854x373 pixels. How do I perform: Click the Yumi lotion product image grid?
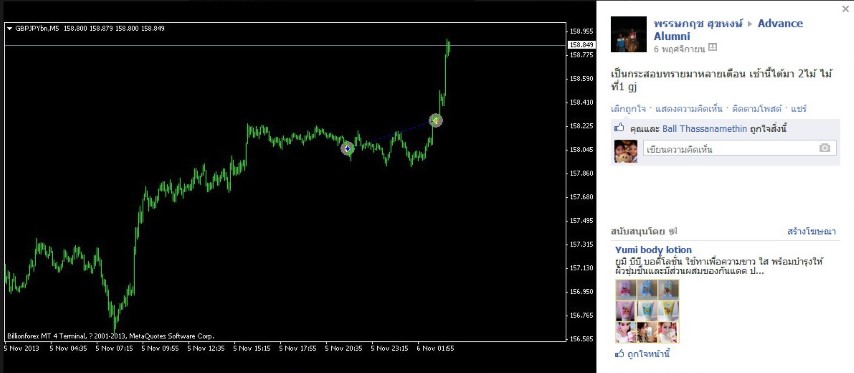tap(647, 311)
